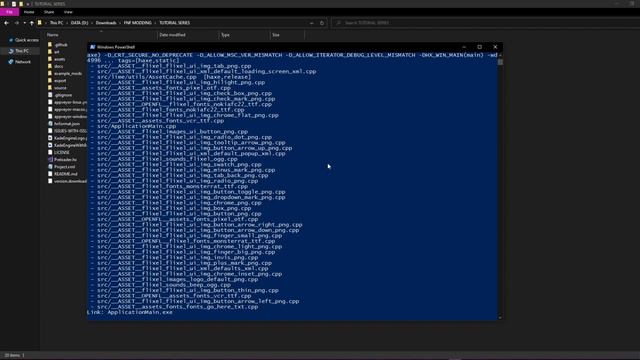Select This PC in the address breadcrumb

click(56, 23)
